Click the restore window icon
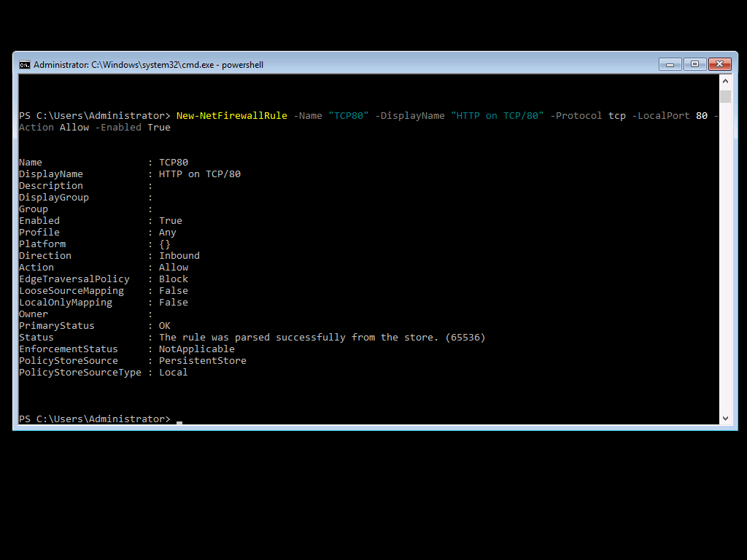This screenshot has height=560, width=747. (x=694, y=64)
